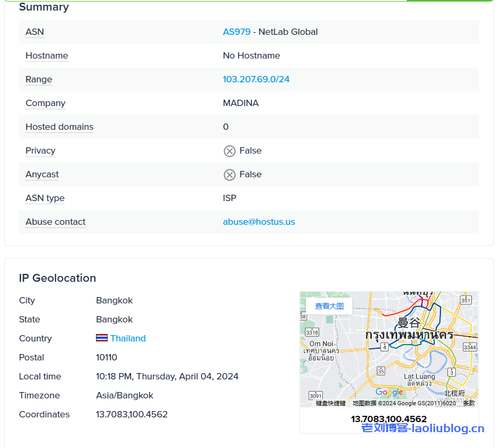Image resolution: width=498 pixels, height=448 pixels.
Task: Click route 3091 marker on map
Action: [x=315, y=395]
